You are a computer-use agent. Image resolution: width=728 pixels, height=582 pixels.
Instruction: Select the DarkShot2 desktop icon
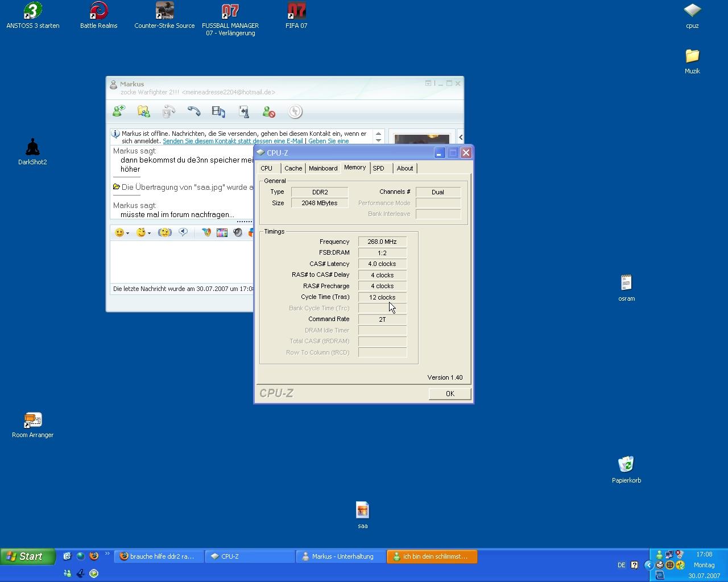point(32,152)
